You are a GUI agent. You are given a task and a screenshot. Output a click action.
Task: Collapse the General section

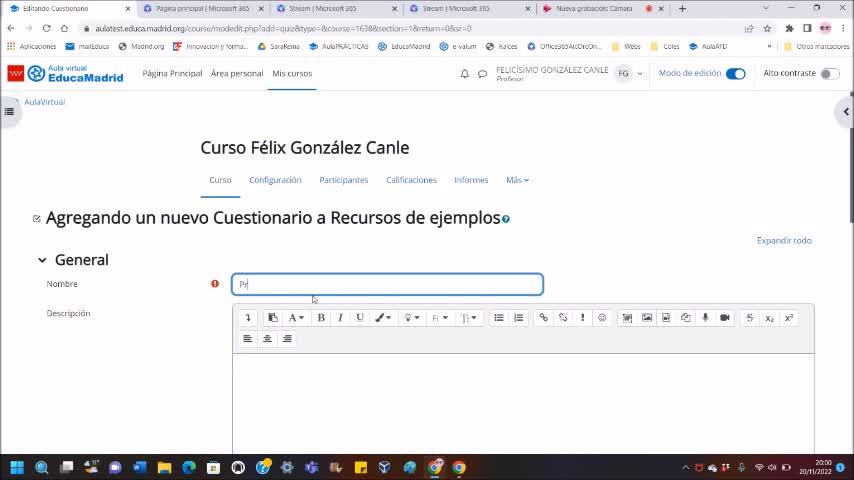point(42,260)
